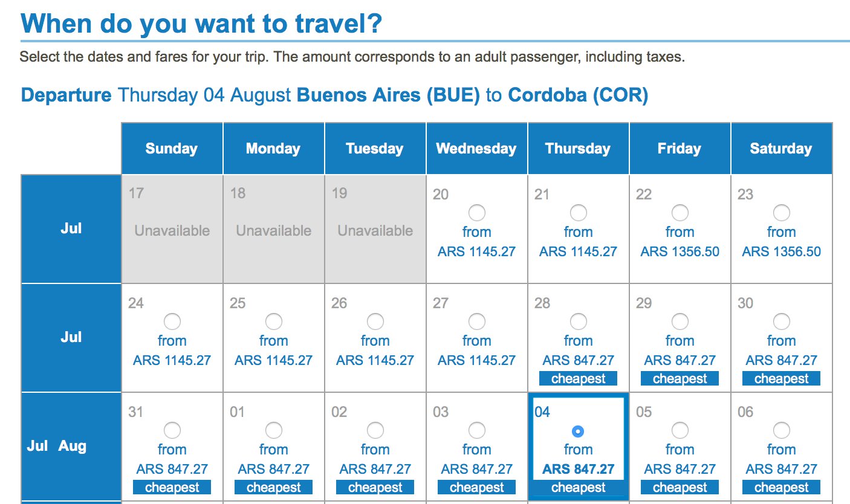Select the July 21 fare radio button
The image size is (850, 504).
579,213
